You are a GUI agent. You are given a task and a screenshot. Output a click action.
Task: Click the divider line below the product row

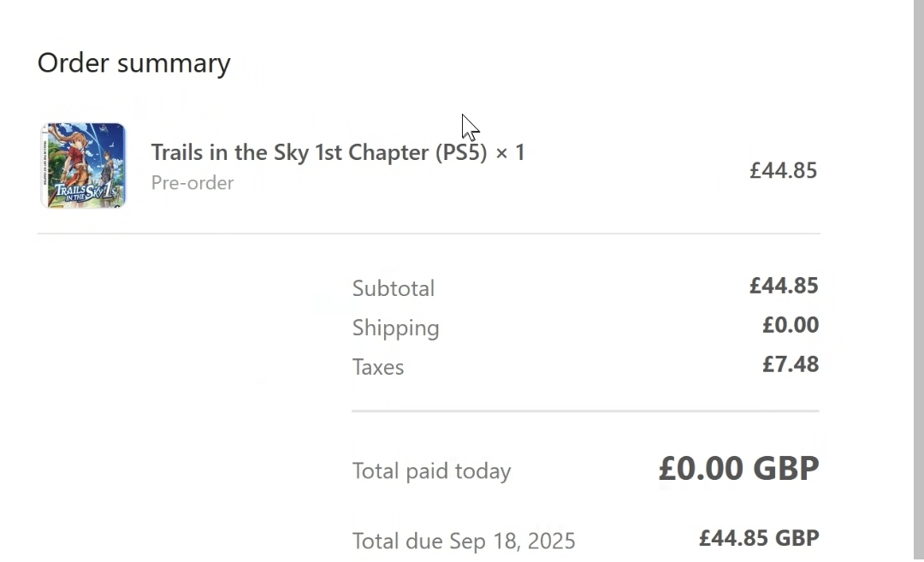428,234
